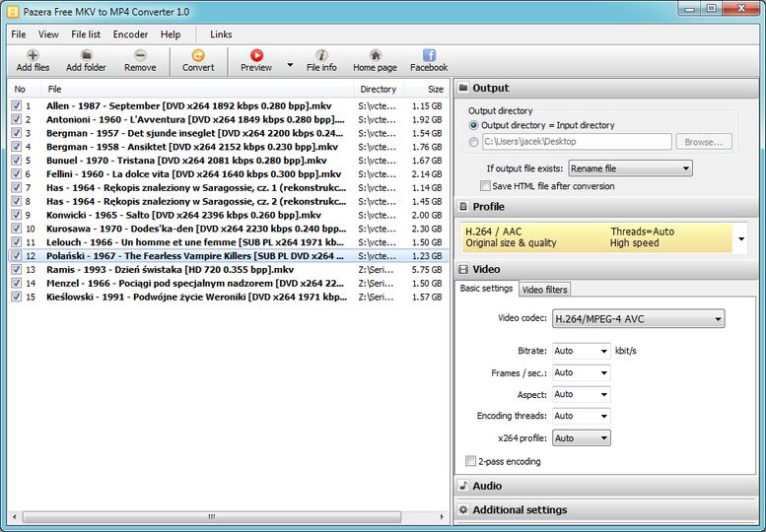Select row Lelouch - Un homme et une femme
The image size is (766, 532).
coord(228,242)
